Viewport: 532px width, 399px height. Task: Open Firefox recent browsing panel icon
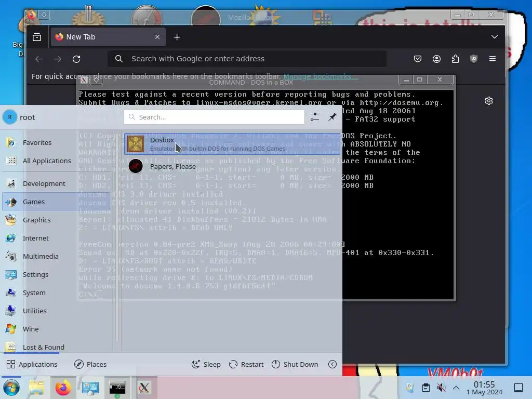tap(37, 37)
